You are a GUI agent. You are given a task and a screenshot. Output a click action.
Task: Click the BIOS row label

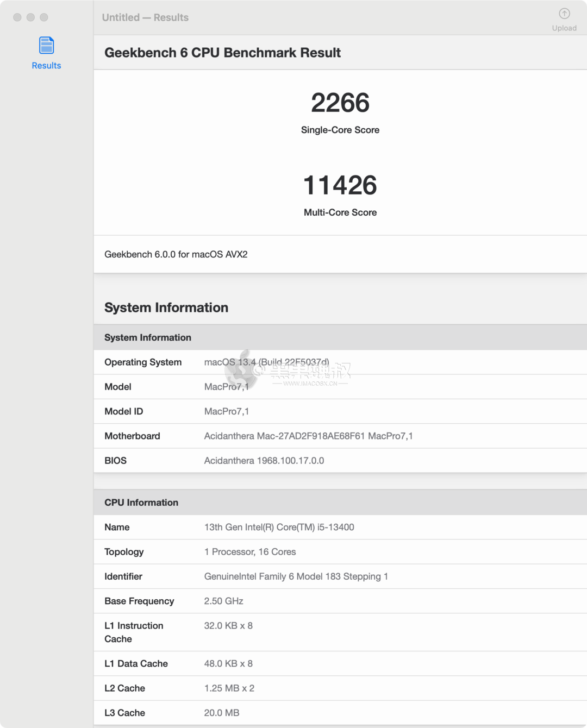point(115,461)
